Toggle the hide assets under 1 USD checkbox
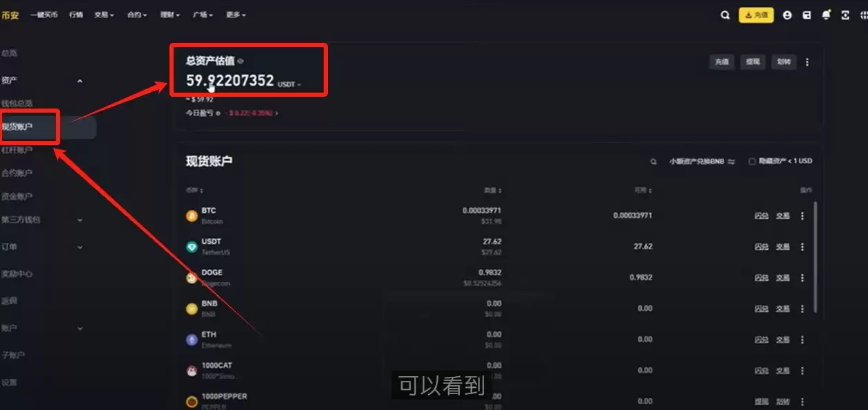 tap(752, 161)
